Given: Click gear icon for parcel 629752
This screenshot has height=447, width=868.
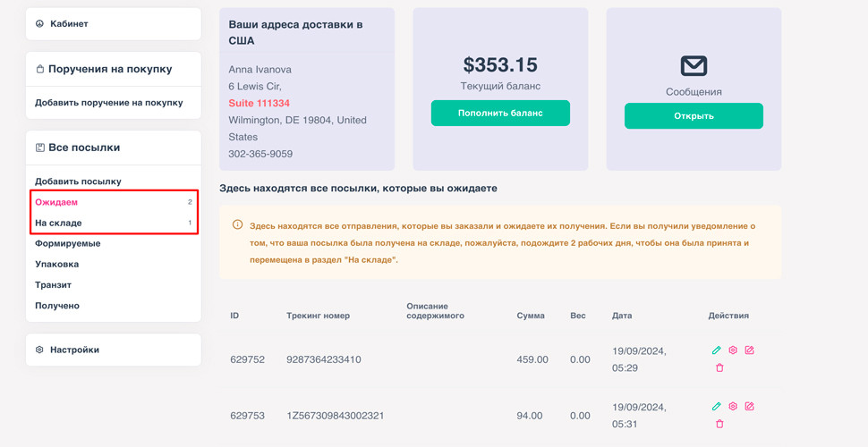Looking at the screenshot, I should pos(733,350).
